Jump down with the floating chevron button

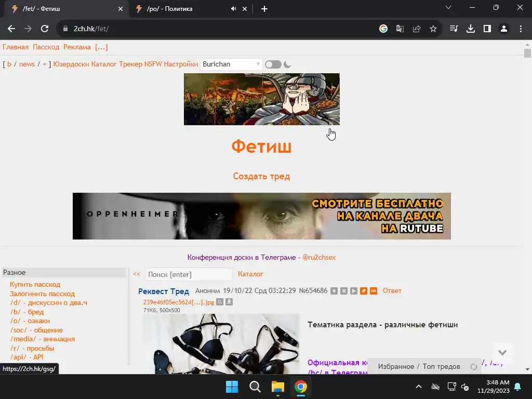[502, 353]
